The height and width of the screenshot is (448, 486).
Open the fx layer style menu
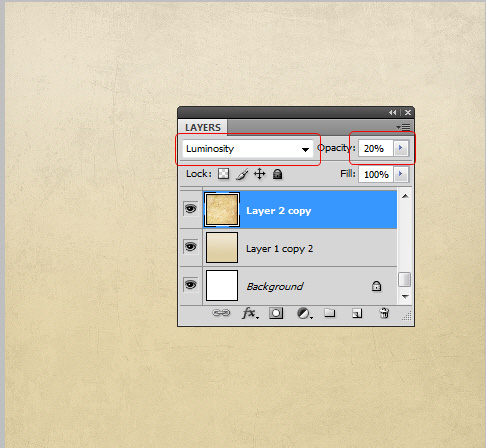pos(250,313)
